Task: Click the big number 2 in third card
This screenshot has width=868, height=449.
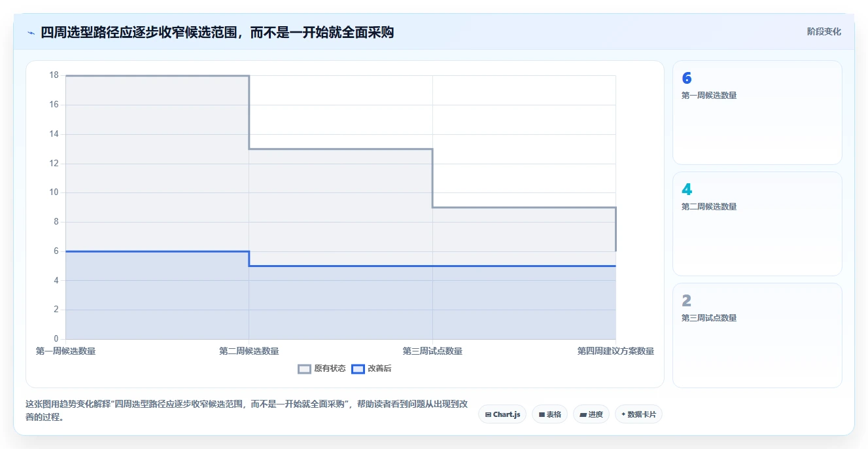Action: click(x=687, y=301)
